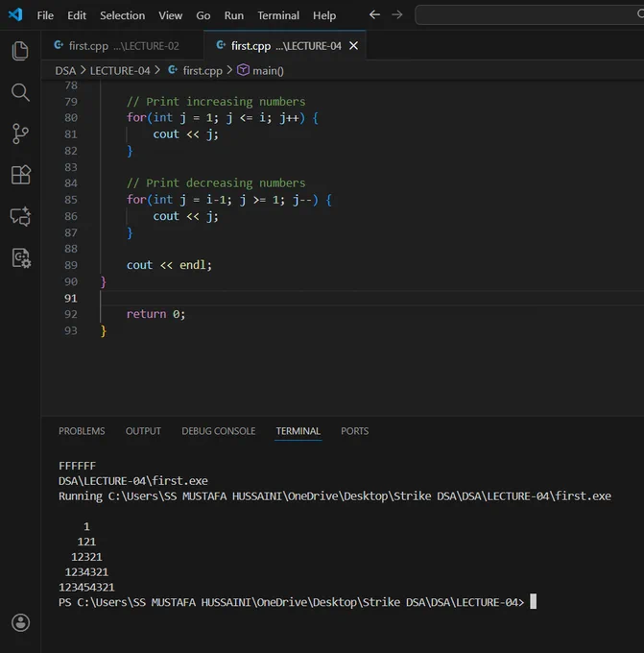
Task: Switch to the DEBUG CONSOLE panel tab
Action: tap(219, 431)
